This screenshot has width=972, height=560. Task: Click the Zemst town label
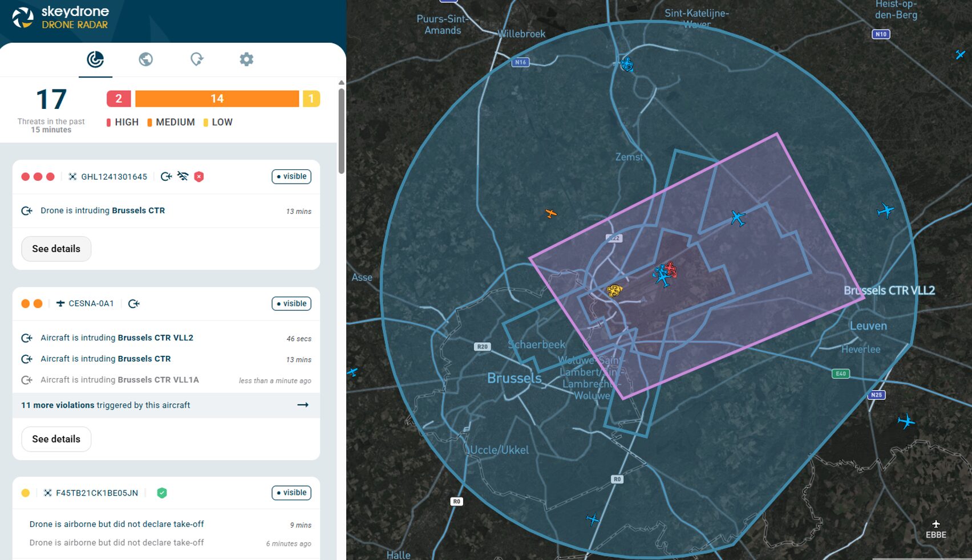[x=629, y=157]
